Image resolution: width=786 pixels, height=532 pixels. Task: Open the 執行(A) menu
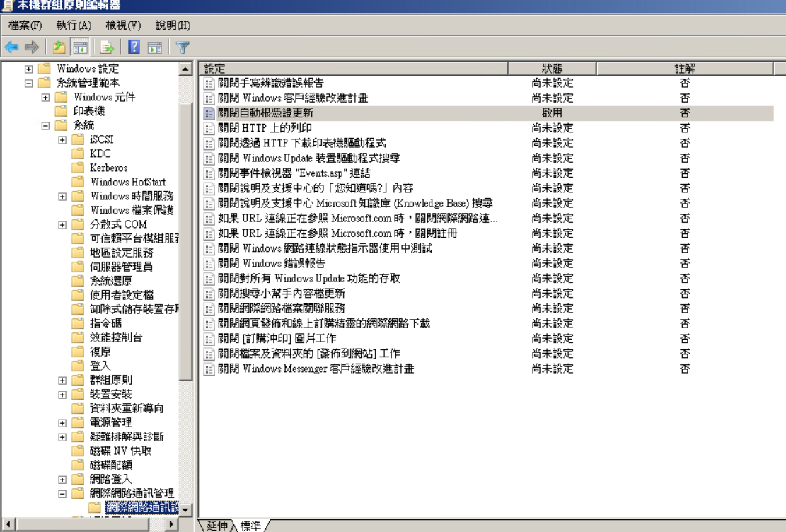pyautogui.click(x=74, y=25)
